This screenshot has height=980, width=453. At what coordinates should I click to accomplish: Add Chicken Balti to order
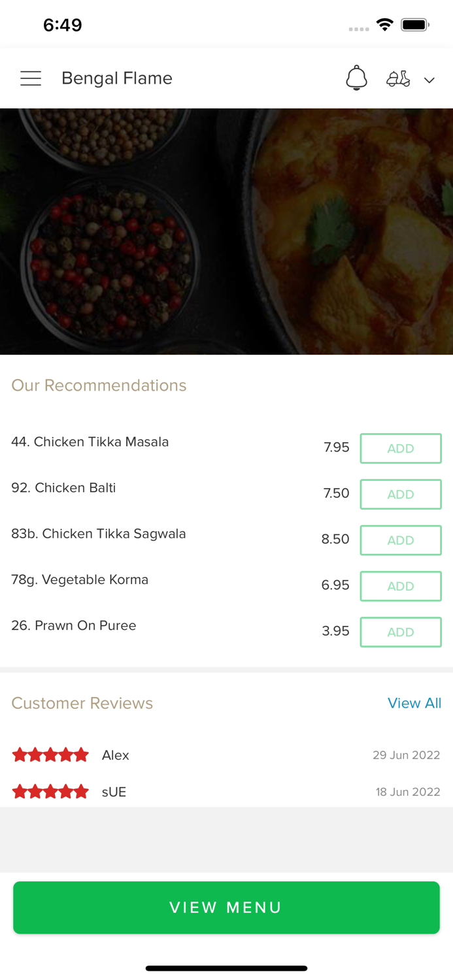[x=400, y=494]
